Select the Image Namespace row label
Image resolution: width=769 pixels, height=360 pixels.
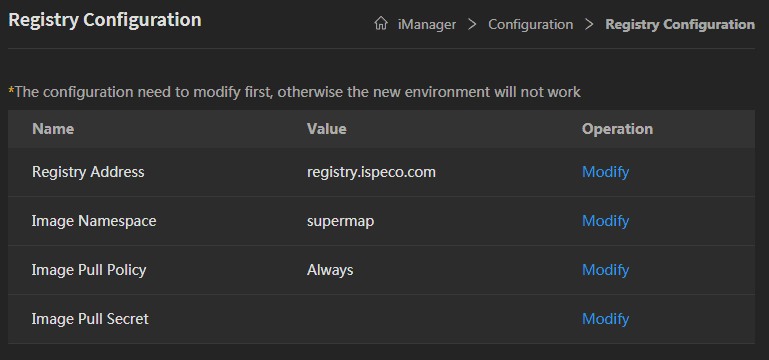tap(94, 221)
